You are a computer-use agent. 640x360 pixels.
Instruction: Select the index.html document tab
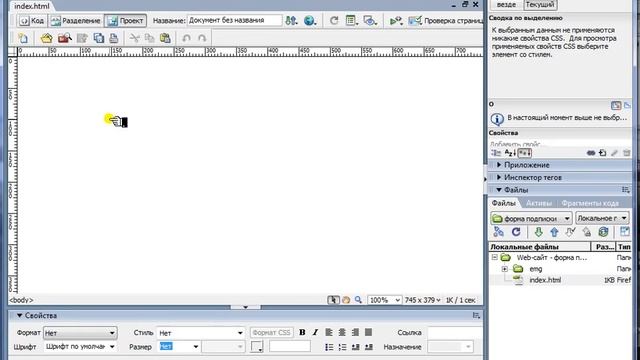click(32, 6)
